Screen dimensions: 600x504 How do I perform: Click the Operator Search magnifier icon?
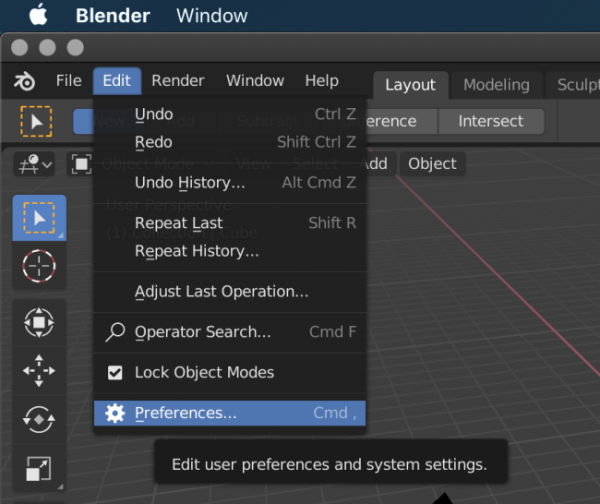[115, 332]
